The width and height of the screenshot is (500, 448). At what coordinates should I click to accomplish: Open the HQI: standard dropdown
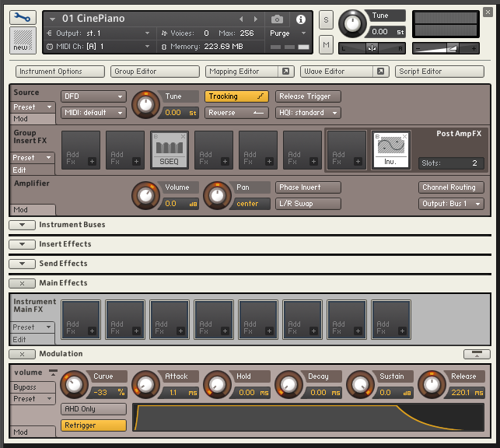(x=308, y=113)
